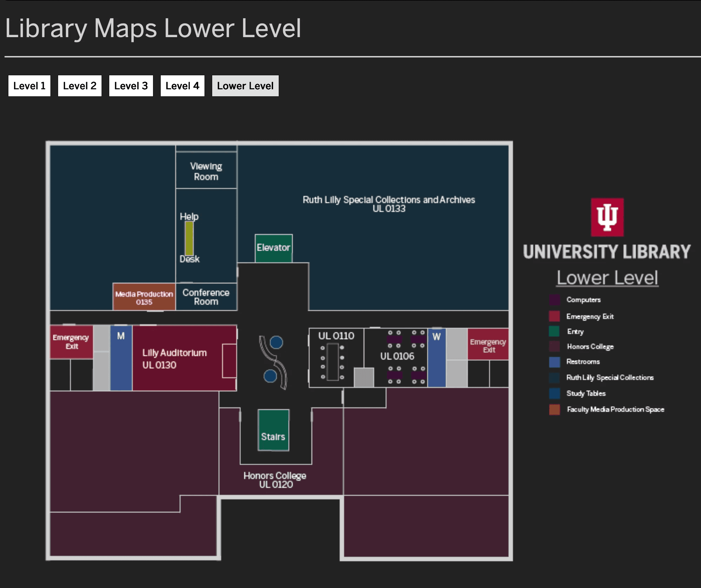
Task: Click the right Emergency Exit block
Action: click(488, 345)
